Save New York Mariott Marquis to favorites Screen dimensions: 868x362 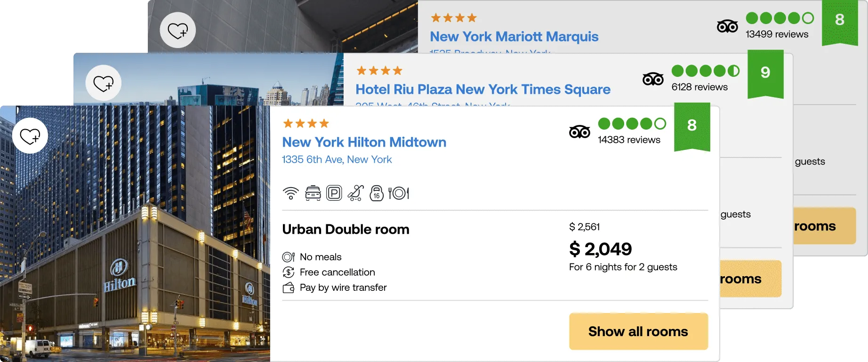178,30
